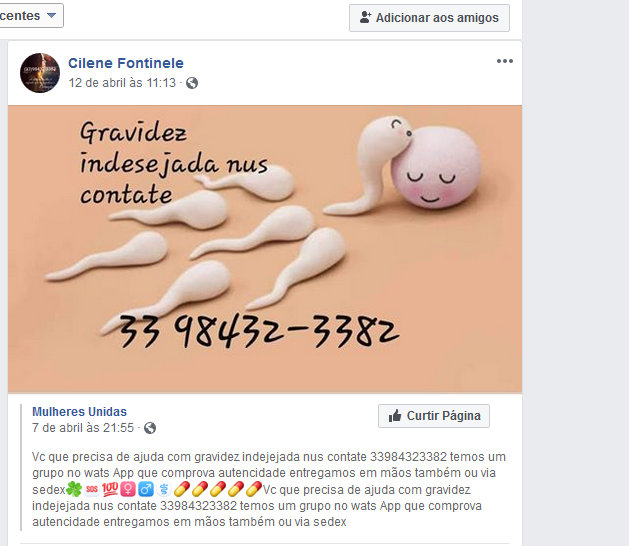The height and width of the screenshot is (546, 629).
Task: Click the red 100 emoji
Action: pyautogui.click(x=110, y=489)
